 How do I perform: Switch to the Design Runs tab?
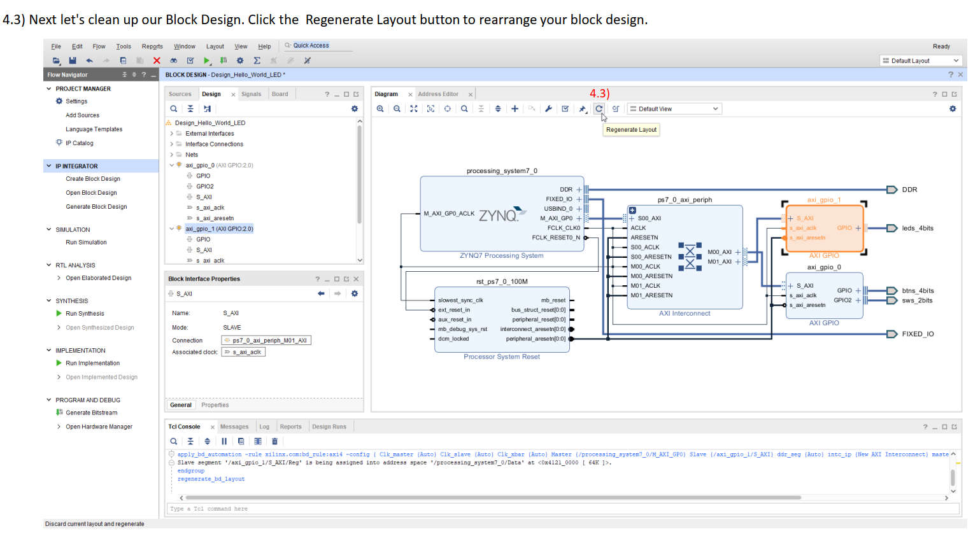tap(329, 427)
